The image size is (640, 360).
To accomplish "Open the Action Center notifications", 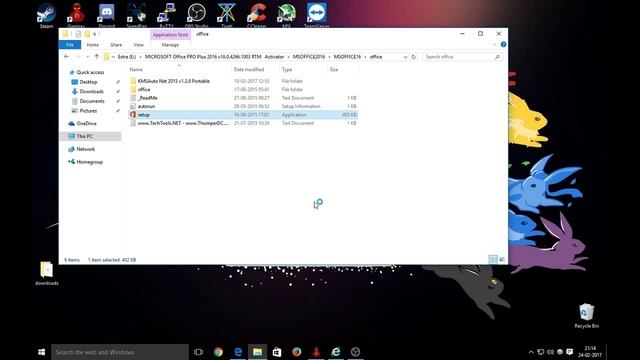I will (570, 352).
